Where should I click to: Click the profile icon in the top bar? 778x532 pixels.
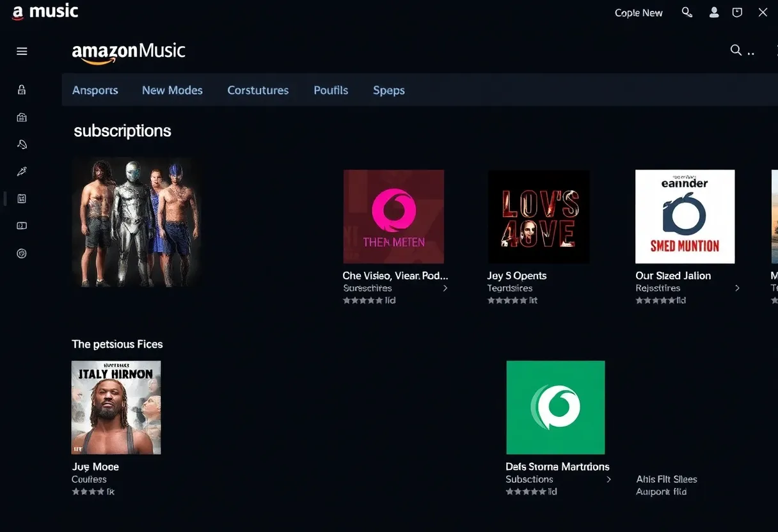pyautogui.click(x=714, y=12)
